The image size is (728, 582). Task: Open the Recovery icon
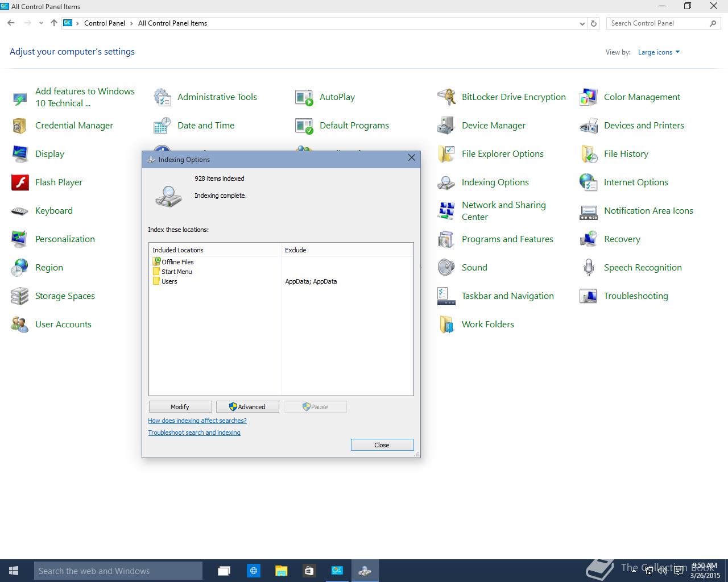(589, 239)
